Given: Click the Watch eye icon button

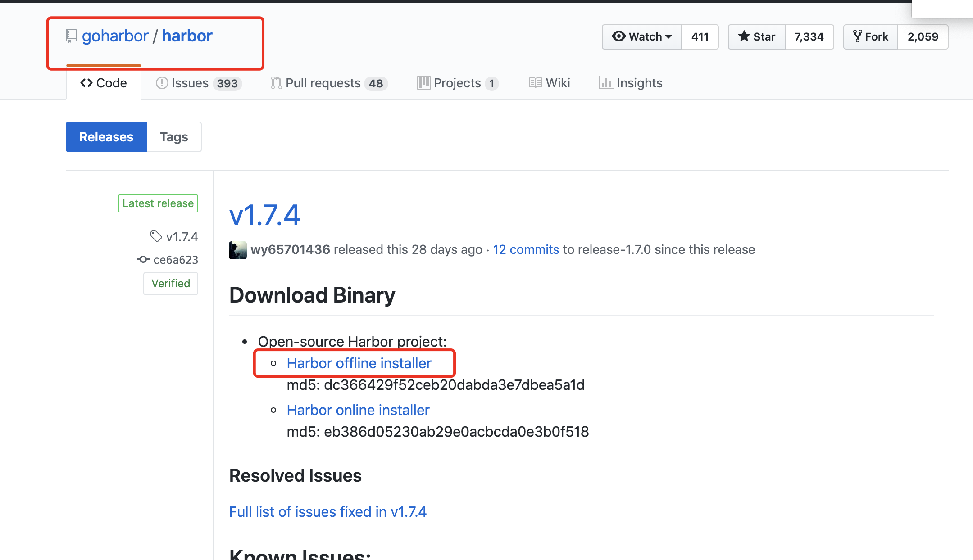Looking at the screenshot, I should 618,36.
